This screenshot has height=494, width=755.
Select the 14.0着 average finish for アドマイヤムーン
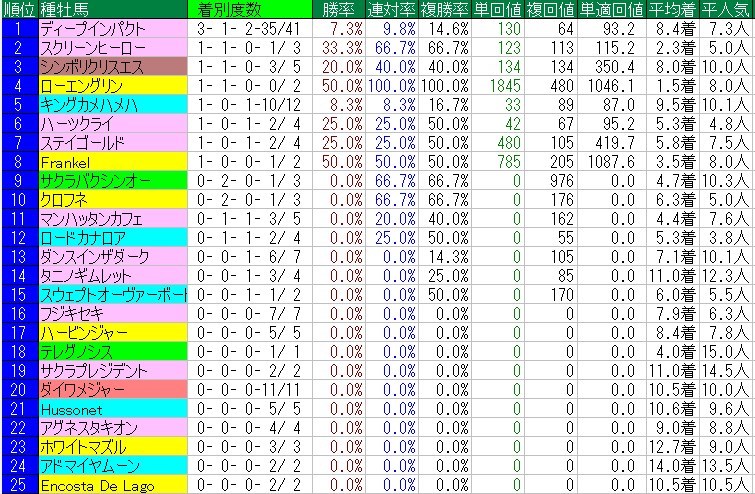coord(673,466)
